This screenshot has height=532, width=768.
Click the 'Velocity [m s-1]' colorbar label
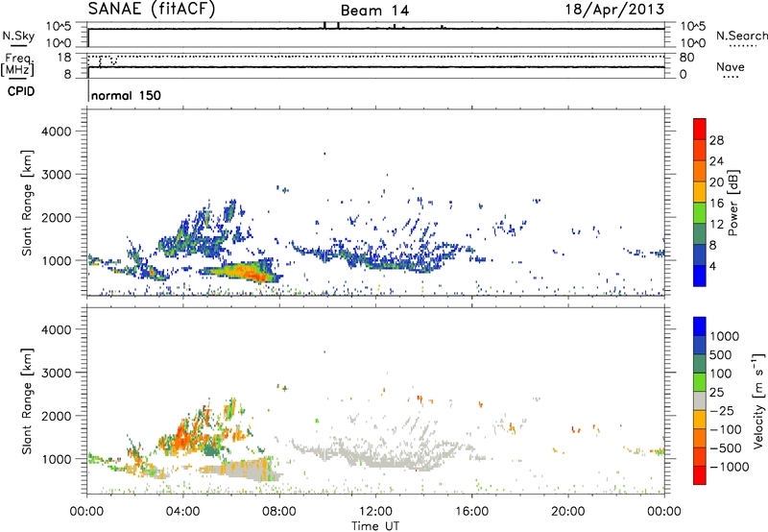coord(758,400)
